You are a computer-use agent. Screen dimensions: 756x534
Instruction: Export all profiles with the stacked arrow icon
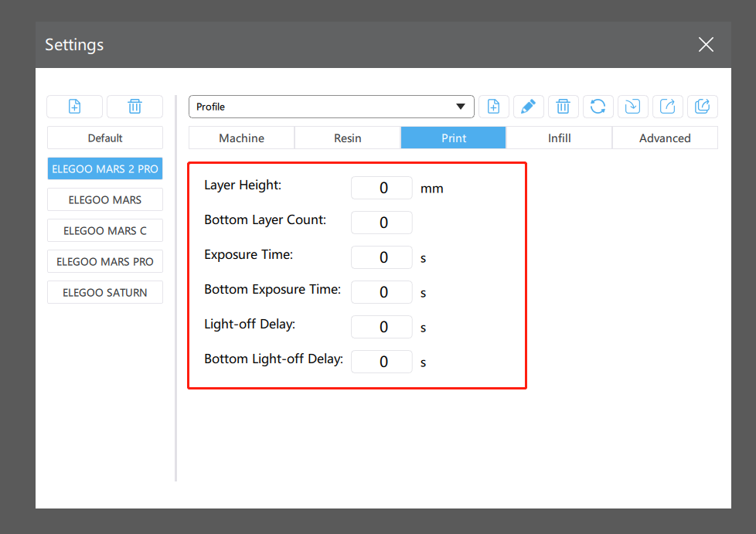(703, 107)
